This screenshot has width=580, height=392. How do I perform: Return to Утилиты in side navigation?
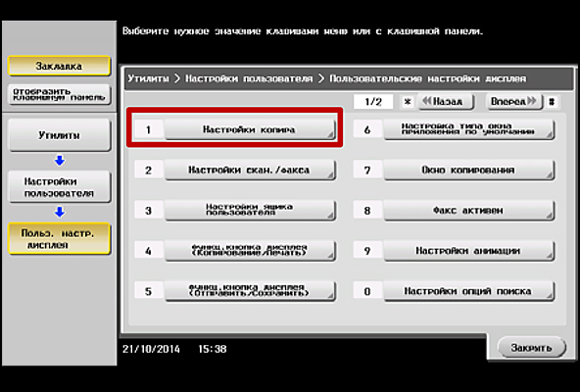(59, 135)
